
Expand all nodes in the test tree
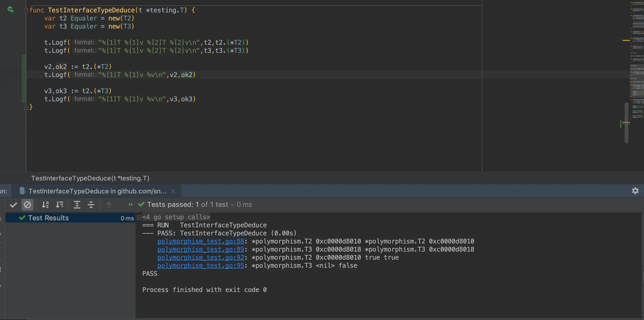[x=77, y=204]
